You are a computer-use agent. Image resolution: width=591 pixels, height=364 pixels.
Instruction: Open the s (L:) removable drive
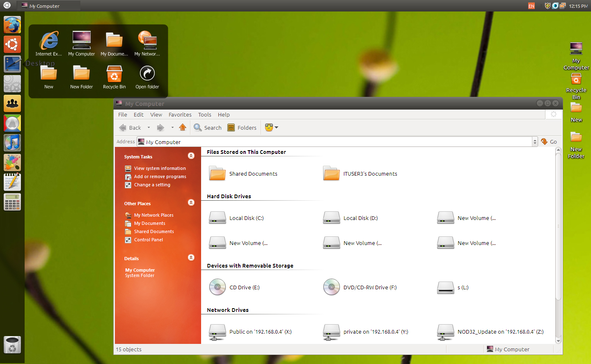tap(458, 287)
